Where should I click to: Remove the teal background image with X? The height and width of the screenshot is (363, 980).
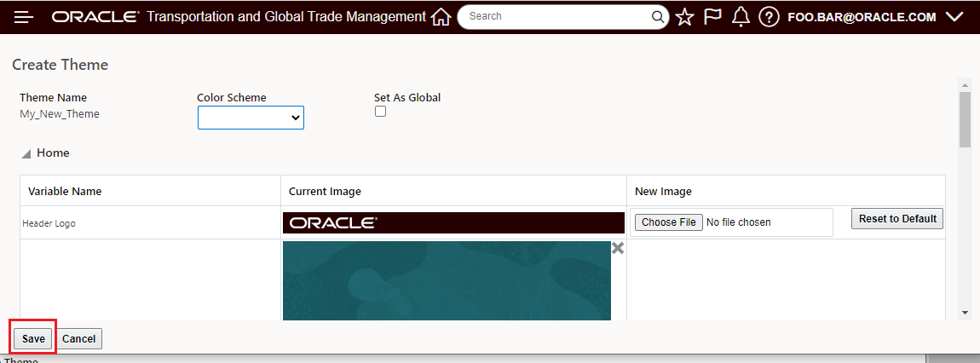coord(618,248)
